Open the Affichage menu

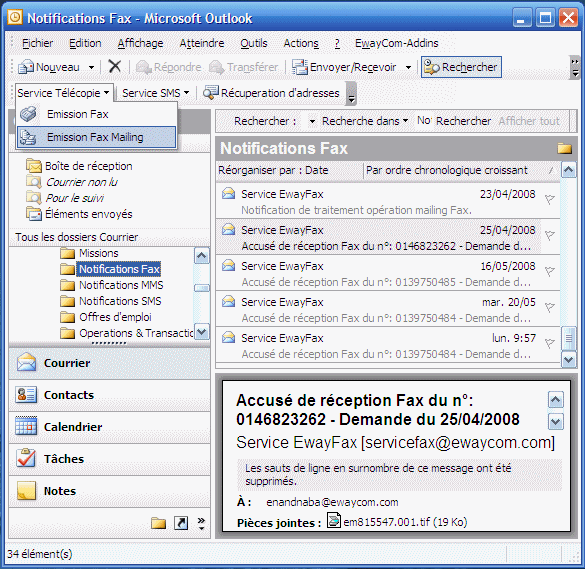[x=140, y=43]
